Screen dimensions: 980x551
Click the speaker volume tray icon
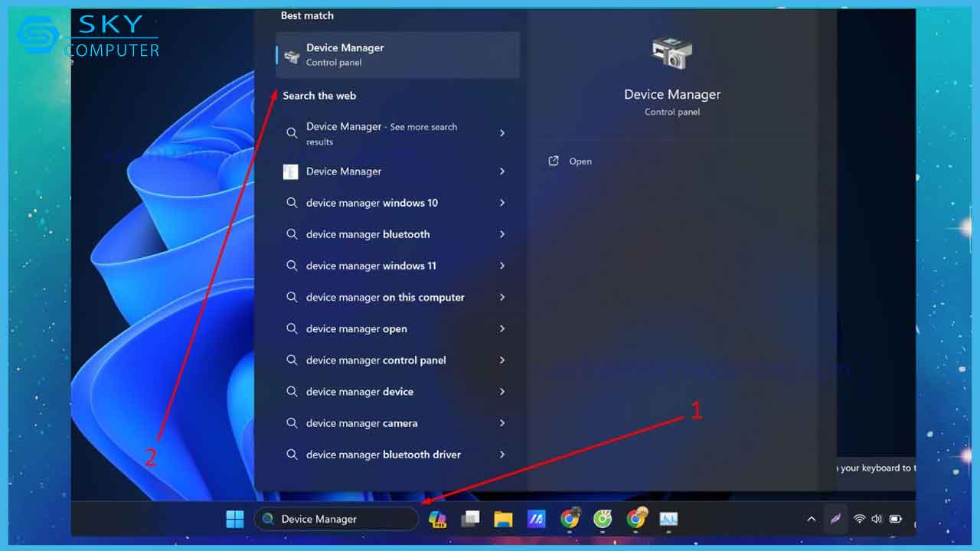tap(877, 519)
